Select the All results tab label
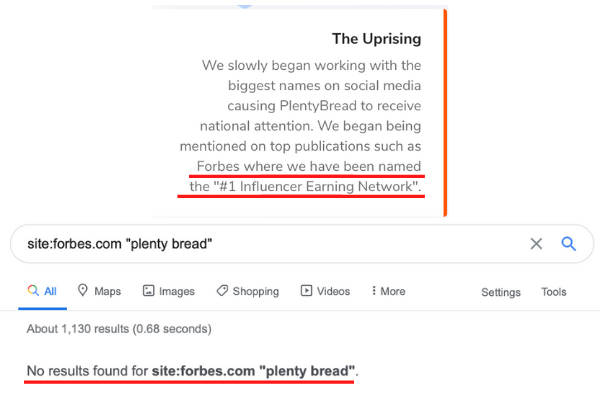The height and width of the screenshot is (400, 600). pyautogui.click(x=50, y=292)
